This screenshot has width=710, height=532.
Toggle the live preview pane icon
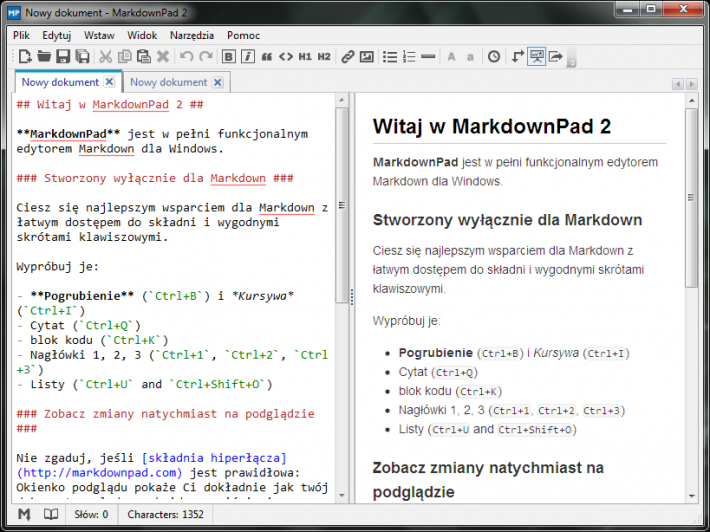point(537,57)
